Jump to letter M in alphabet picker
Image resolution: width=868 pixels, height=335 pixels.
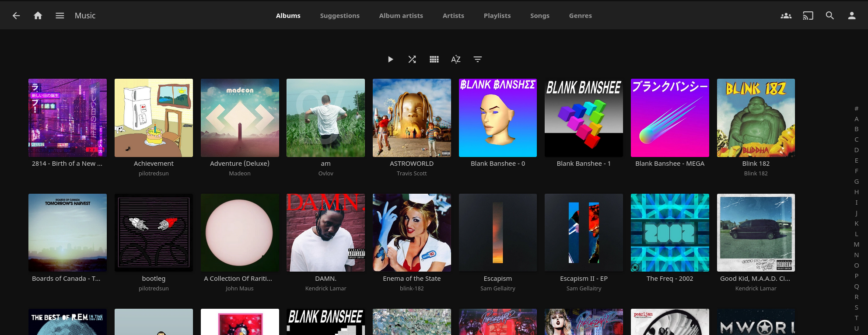coord(857,244)
